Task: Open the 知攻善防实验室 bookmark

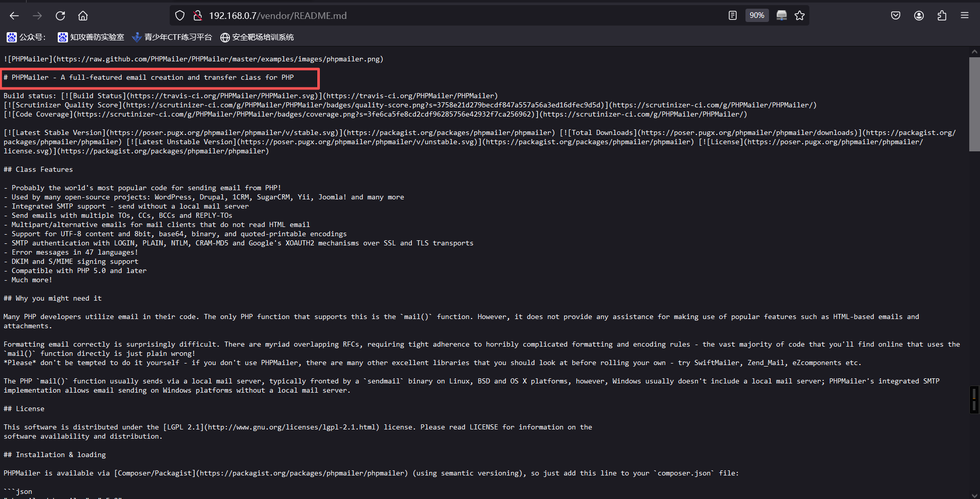Action: tap(91, 37)
